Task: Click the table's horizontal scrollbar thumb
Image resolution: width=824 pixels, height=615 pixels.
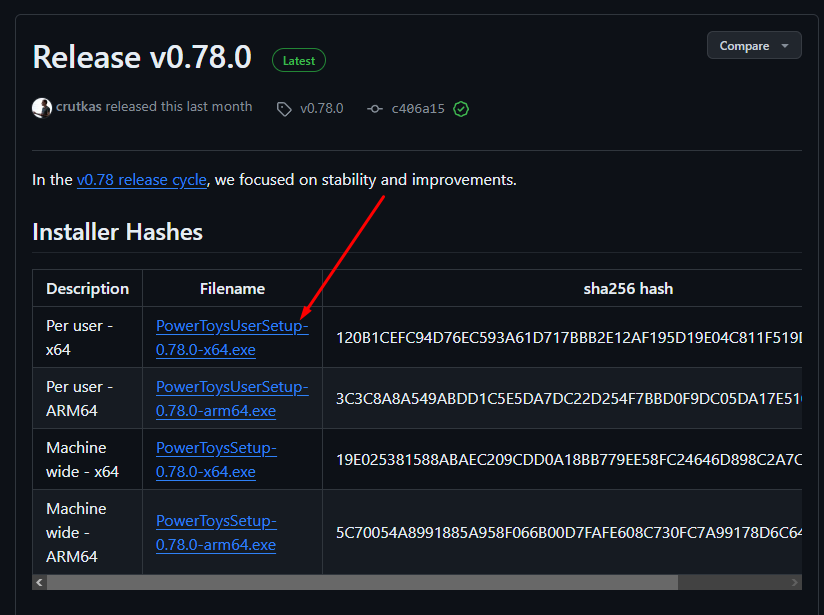Action: pyautogui.click(x=362, y=582)
